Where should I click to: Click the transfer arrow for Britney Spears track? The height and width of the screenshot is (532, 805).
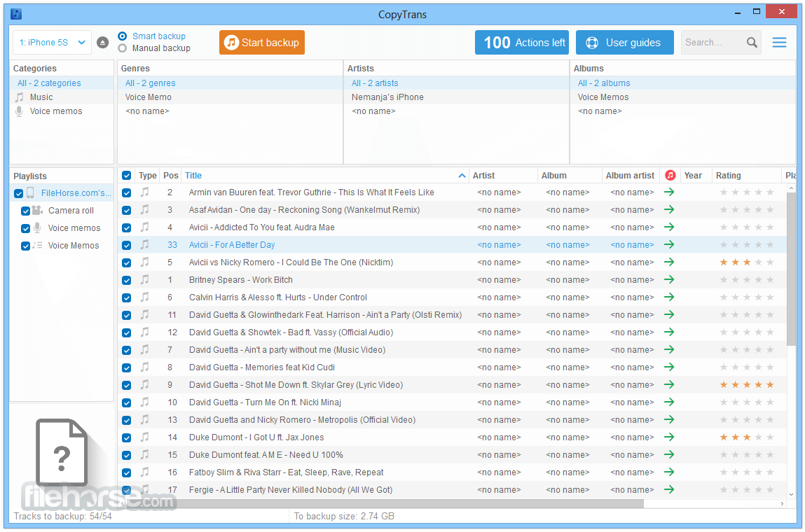[x=669, y=279]
